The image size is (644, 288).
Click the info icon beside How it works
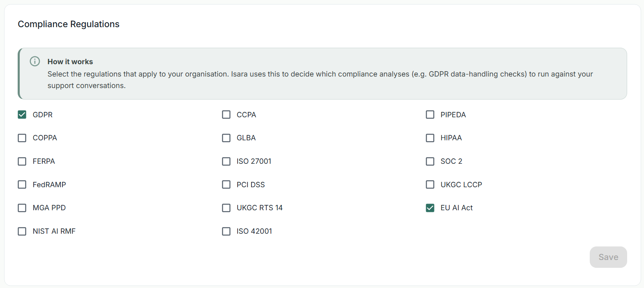point(35,61)
